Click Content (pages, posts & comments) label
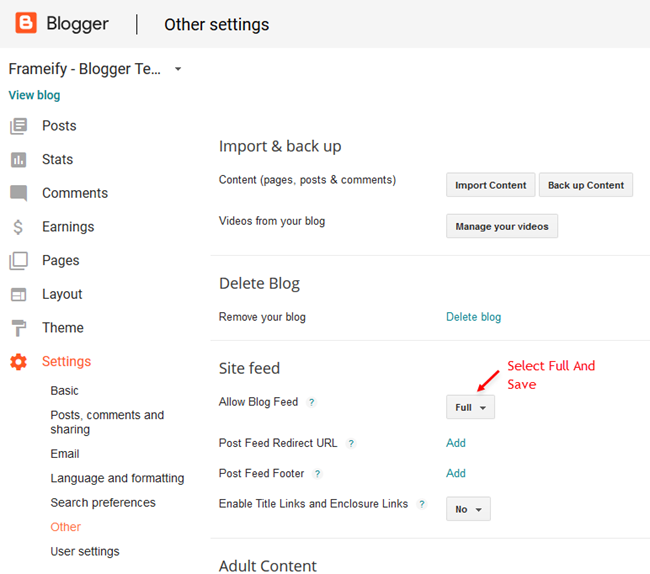The height and width of the screenshot is (574, 650). pos(308,180)
